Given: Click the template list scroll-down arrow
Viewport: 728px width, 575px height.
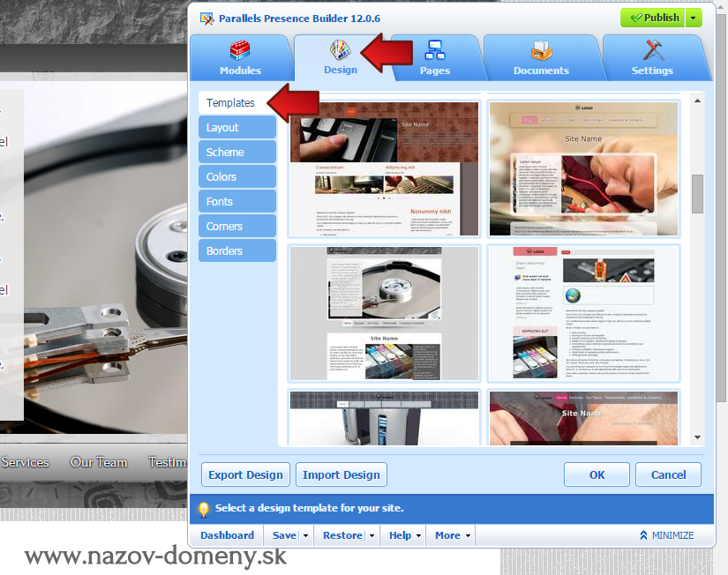Looking at the screenshot, I should [x=697, y=437].
